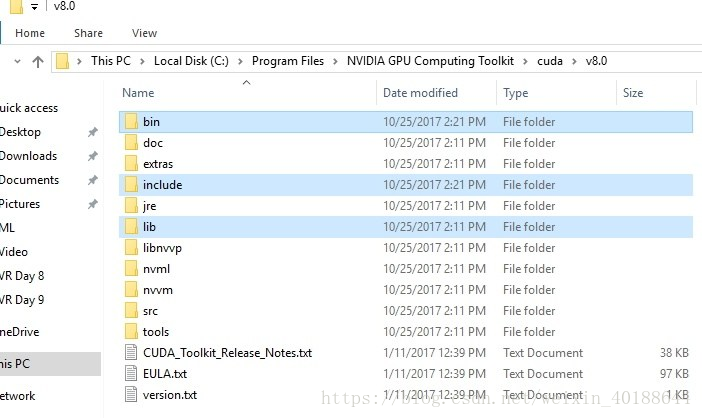Select Desktop in navigation pane
The height and width of the screenshot is (418, 702).
pos(20,132)
